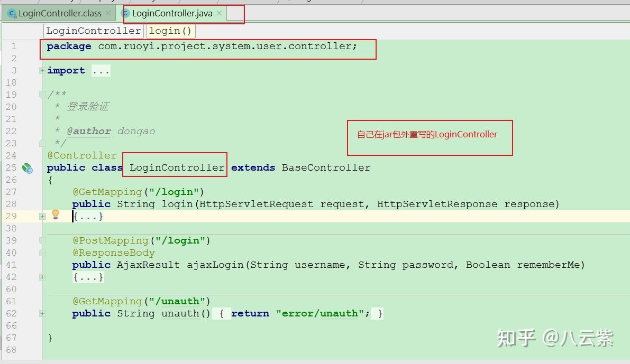630x364 pixels.
Task: Click the LoginController breadcrumb
Action: 93,31
